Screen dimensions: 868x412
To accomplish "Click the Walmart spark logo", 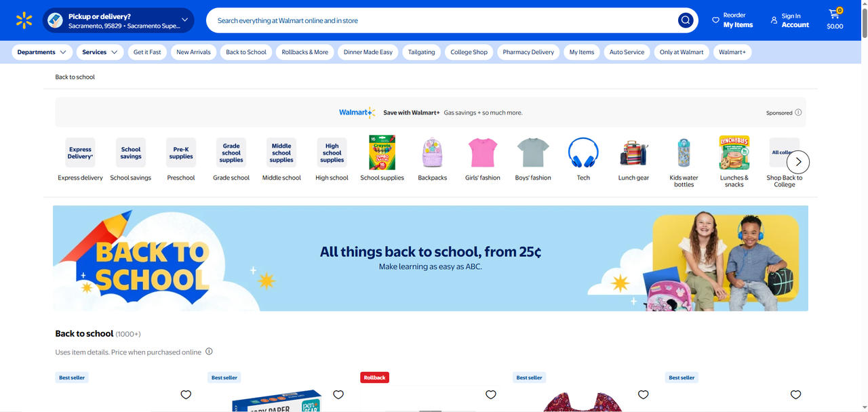I will click(x=24, y=20).
